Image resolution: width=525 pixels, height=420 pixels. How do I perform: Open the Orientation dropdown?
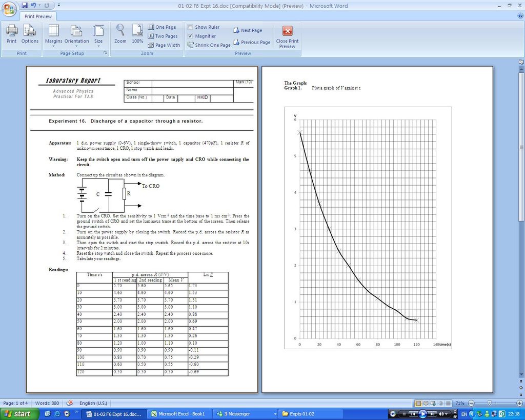pos(76,34)
